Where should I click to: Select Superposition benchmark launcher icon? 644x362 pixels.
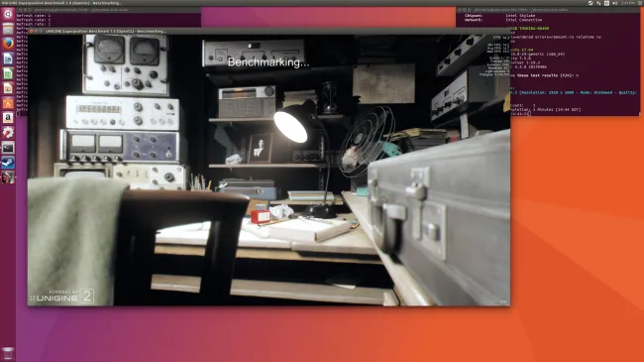click(x=8, y=177)
